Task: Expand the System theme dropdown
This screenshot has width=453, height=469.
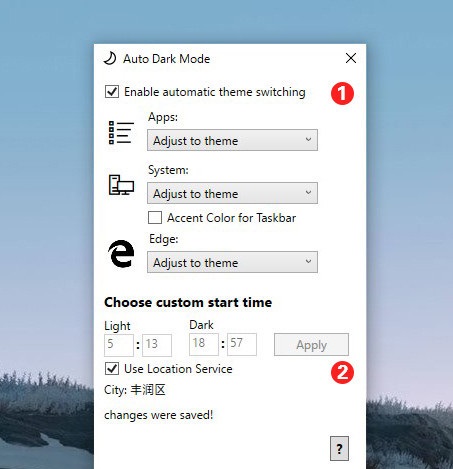Action: [x=232, y=193]
